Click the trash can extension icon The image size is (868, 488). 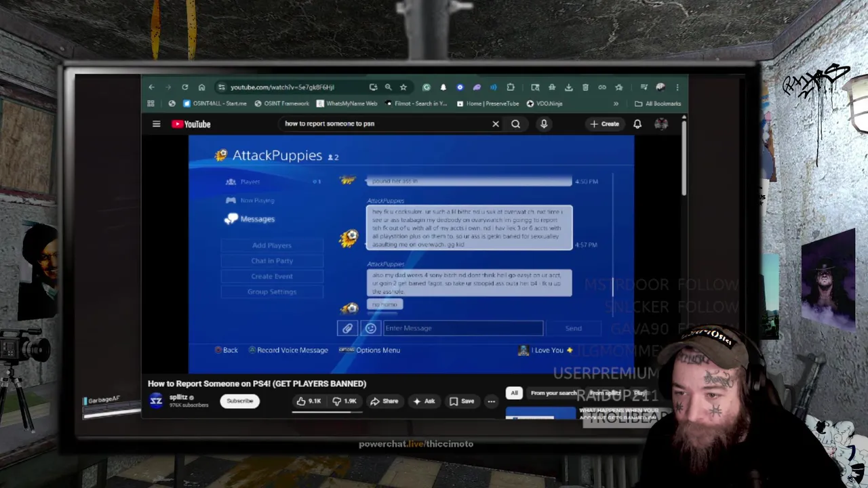(x=585, y=87)
